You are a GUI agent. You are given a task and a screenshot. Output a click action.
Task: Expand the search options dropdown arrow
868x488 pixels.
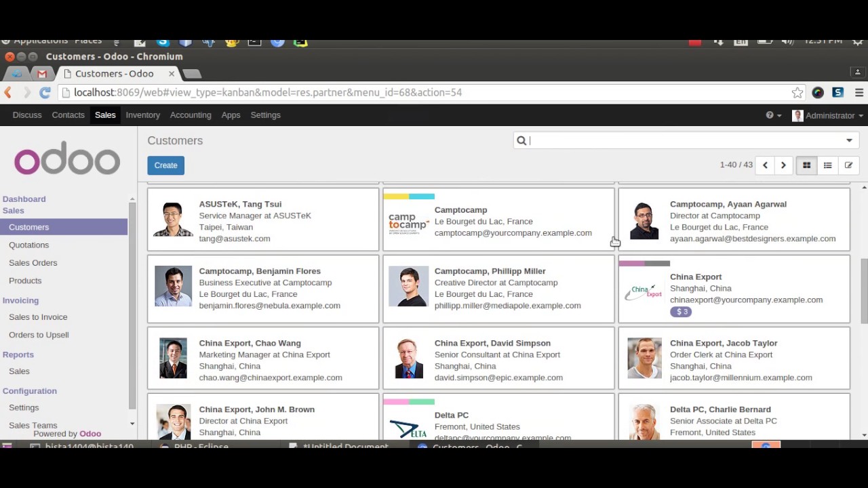849,141
